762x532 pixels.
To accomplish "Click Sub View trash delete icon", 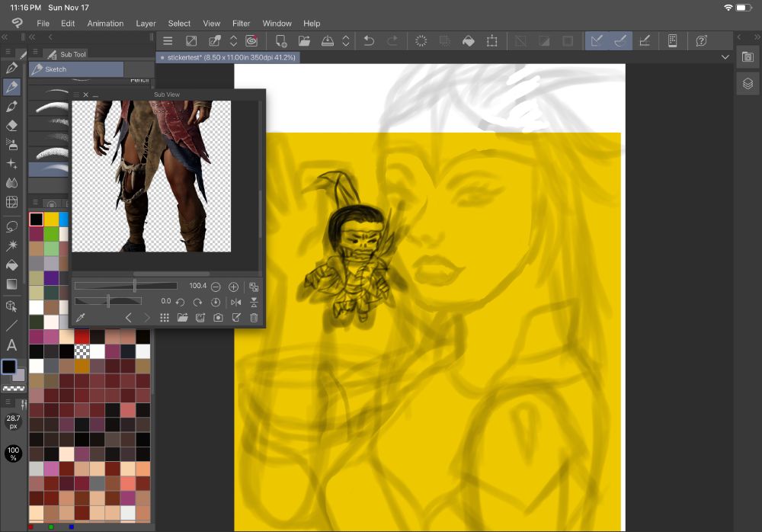I will (254, 318).
